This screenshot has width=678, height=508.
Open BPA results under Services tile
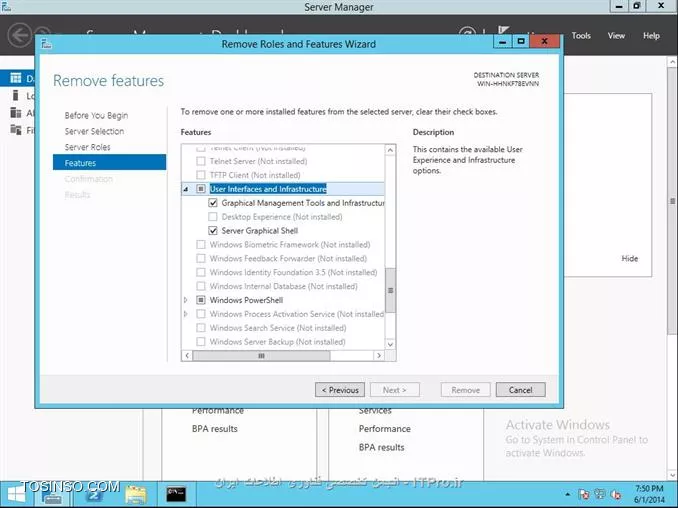381,447
